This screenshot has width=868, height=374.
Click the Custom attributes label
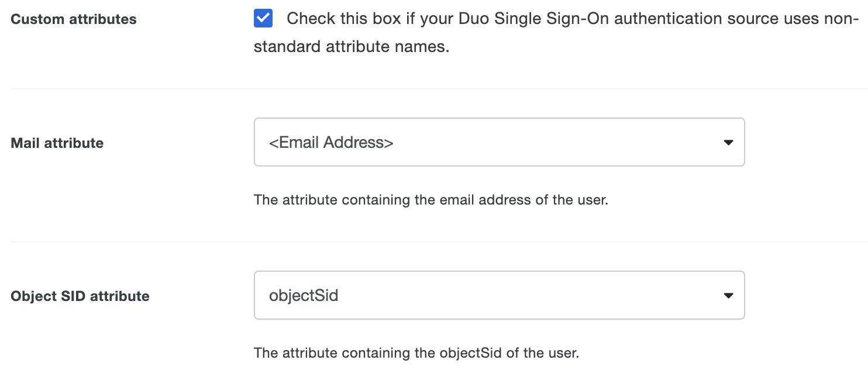click(73, 19)
